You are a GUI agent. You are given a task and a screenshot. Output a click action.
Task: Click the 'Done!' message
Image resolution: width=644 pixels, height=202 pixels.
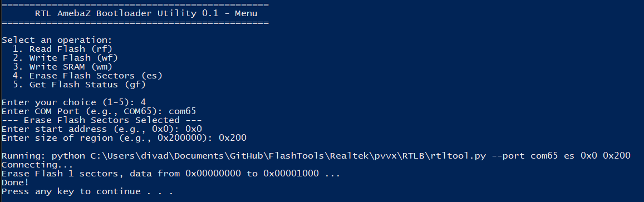(15, 183)
